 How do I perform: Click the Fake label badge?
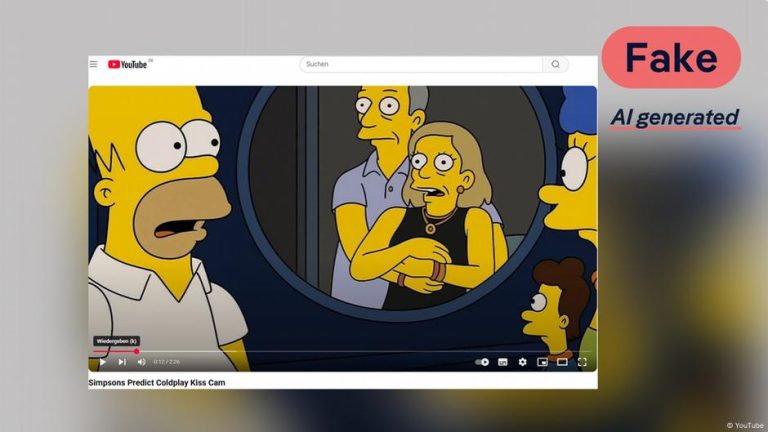[671, 57]
